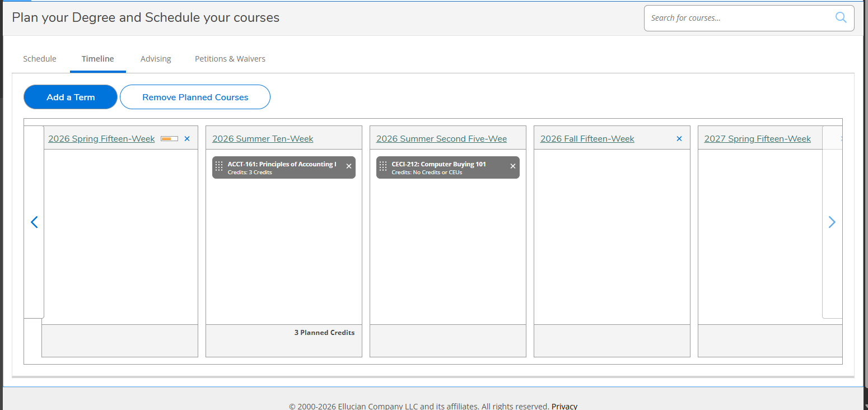Open the Petitions & Waivers tab

230,59
